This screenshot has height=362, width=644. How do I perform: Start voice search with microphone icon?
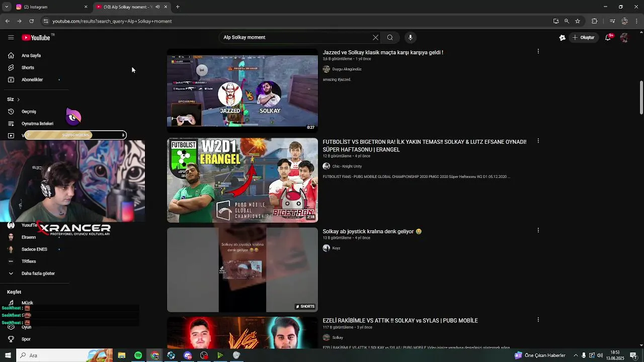411,38
